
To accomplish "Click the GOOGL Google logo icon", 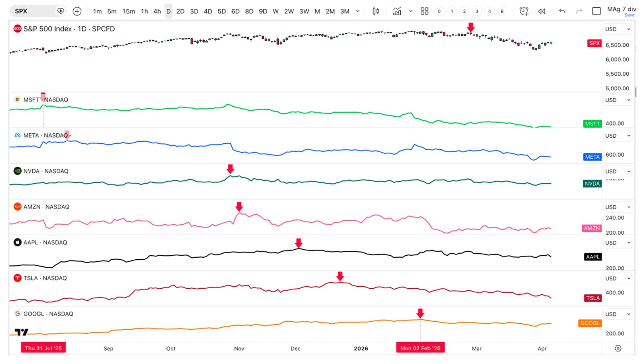I will (x=17, y=314).
